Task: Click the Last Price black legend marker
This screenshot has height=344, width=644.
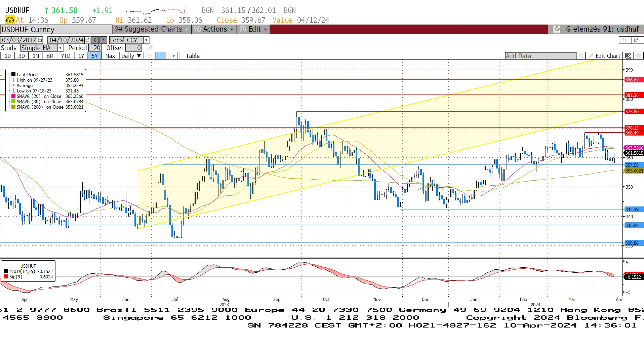Action: pos(13,75)
